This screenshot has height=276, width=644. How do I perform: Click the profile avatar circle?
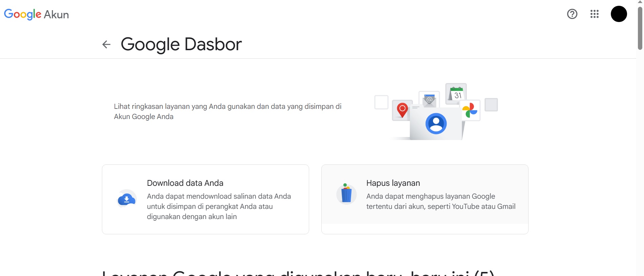(619, 14)
